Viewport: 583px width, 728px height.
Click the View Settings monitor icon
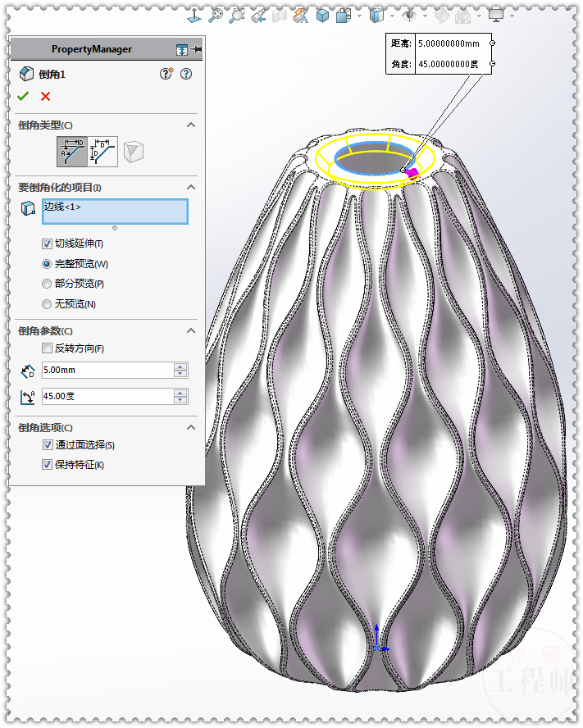(x=496, y=16)
